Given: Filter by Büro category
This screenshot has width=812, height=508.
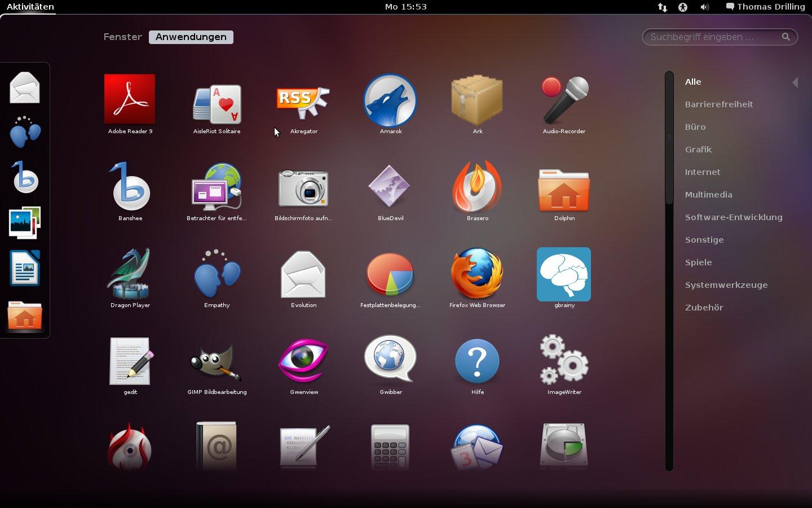Looking at the screenshot, I should [695, 127].
